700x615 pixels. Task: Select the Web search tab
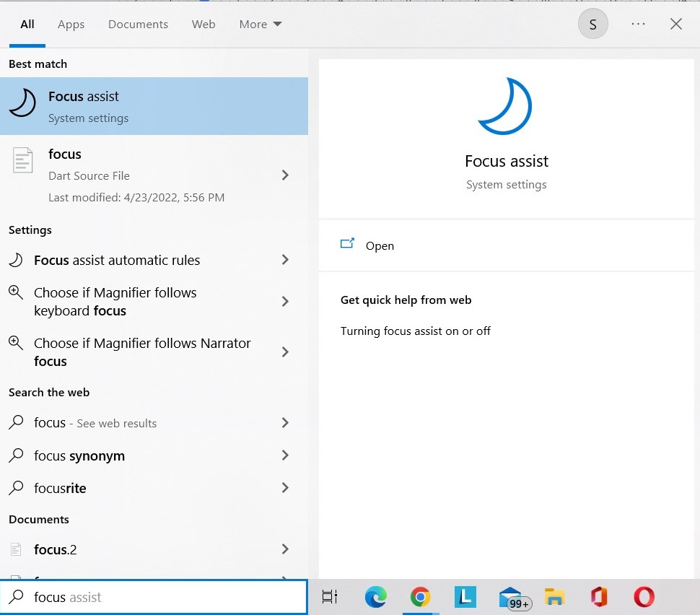point(204,25)
